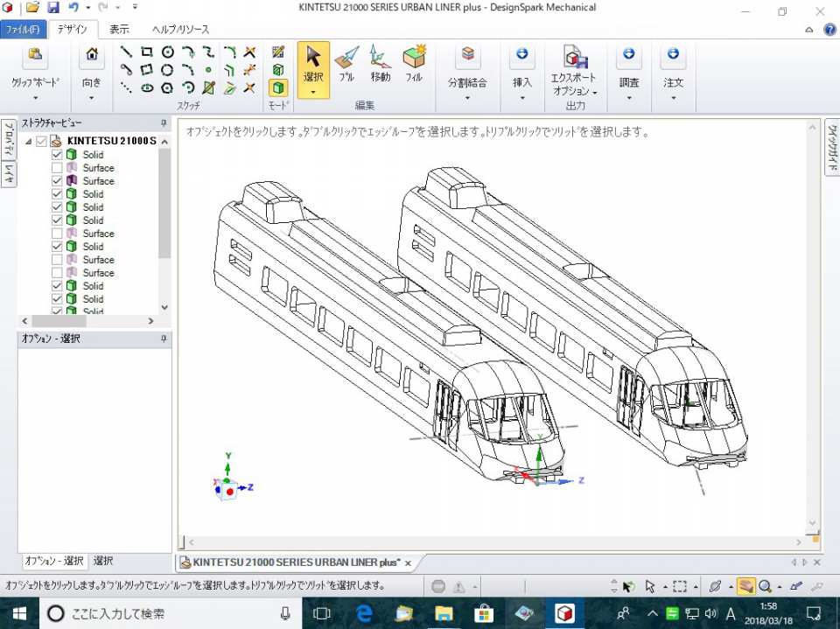Click the XYZ axis orientation cube in viewport
This screenshot has width=840, height=629.
pos(227,489)
